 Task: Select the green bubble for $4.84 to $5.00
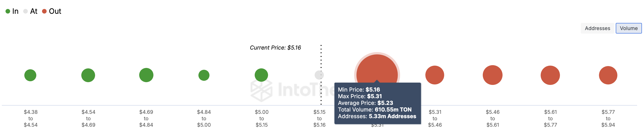(x=204, y=75)
